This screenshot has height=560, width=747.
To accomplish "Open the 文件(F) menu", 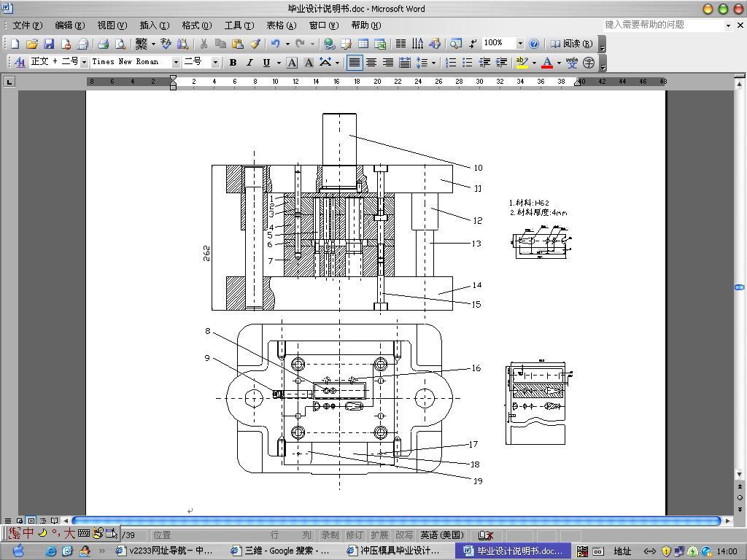I will (x=27, y=26).
